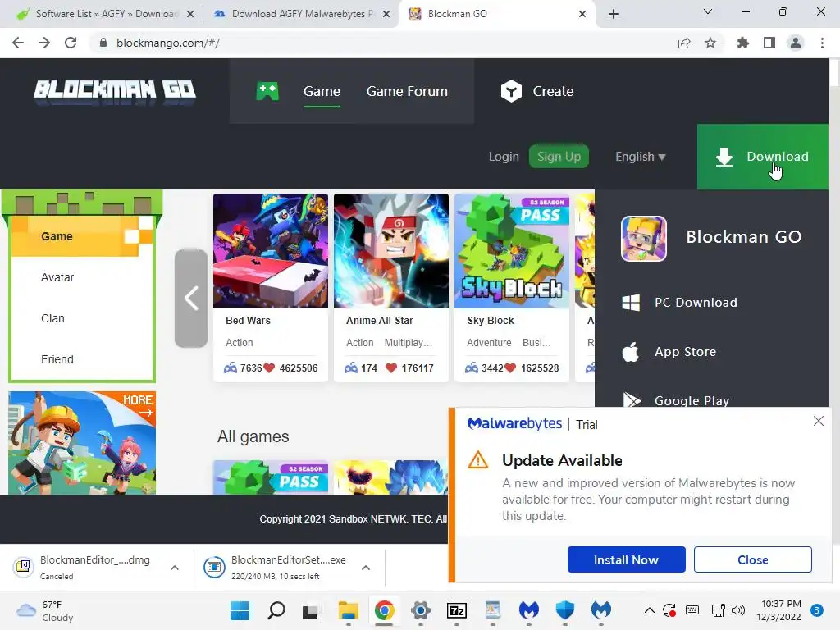Screen dimensions: 840x630
Task: Click the Windows logo beside PC Download
Action: click(x=631, y=303)
